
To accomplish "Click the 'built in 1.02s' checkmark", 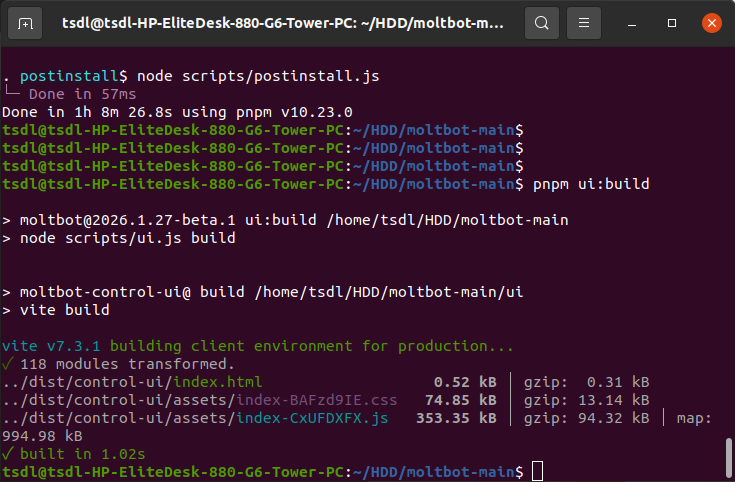I will pyautogui.click(x=7, y=454).
